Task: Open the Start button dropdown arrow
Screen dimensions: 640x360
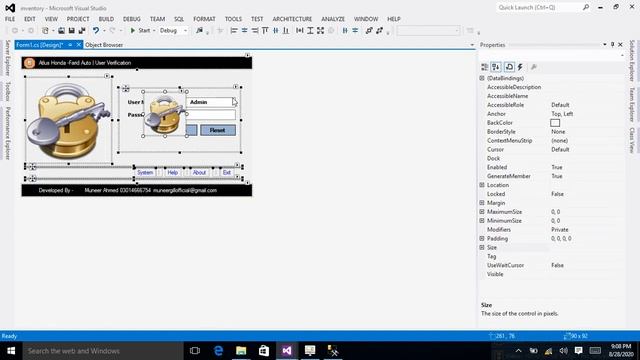Action: [x=154, y=31]
